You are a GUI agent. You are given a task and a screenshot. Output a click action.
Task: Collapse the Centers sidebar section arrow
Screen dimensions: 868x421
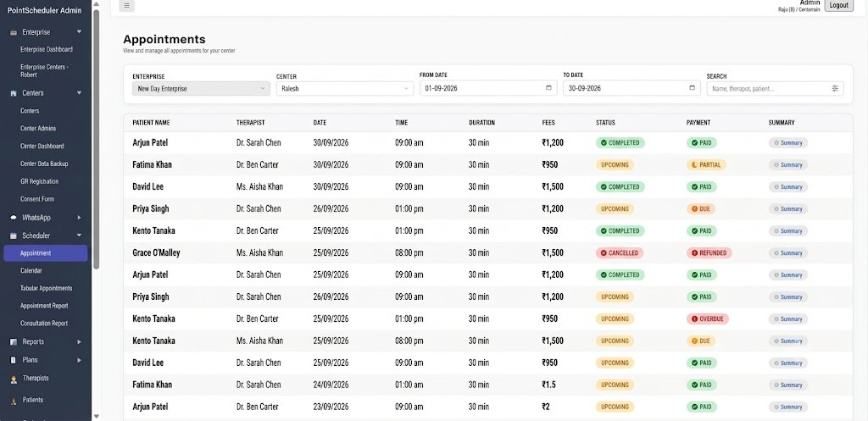(x=79, y=93)
